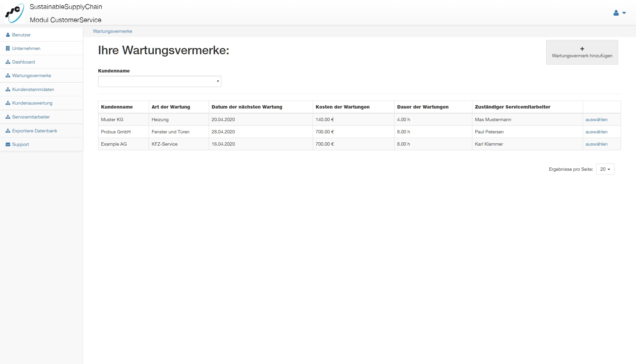Open Ergebnisse pro Seite dropdown
Viewport: 636px width, 364px height.
coord(605,169)
